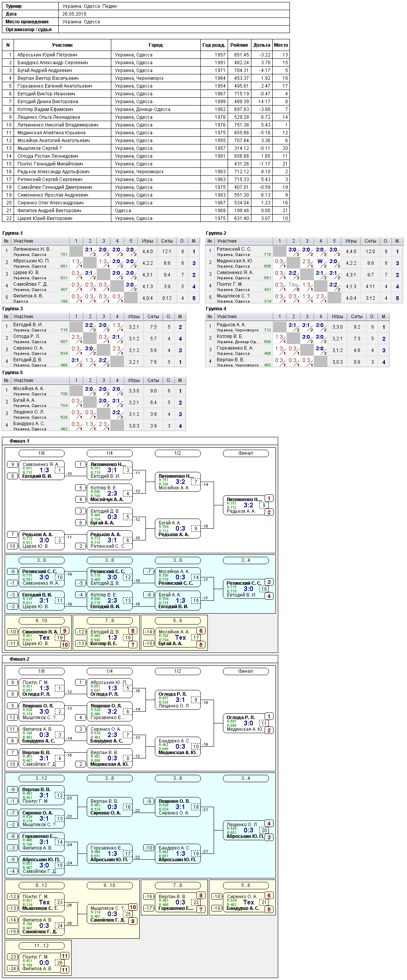407x980 pixels.
Task: Click the 'Город' column header
Action: 156,45
